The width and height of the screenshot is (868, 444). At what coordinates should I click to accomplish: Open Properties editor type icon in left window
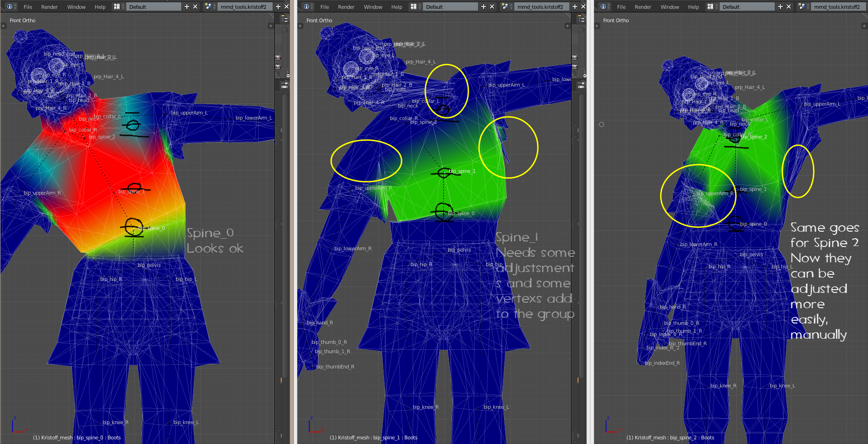285,86
